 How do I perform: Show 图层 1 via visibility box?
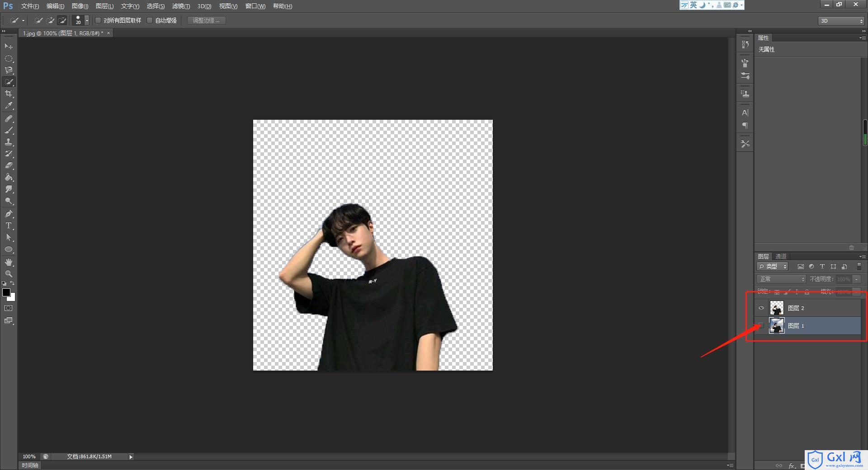click(x=761, y=326)
